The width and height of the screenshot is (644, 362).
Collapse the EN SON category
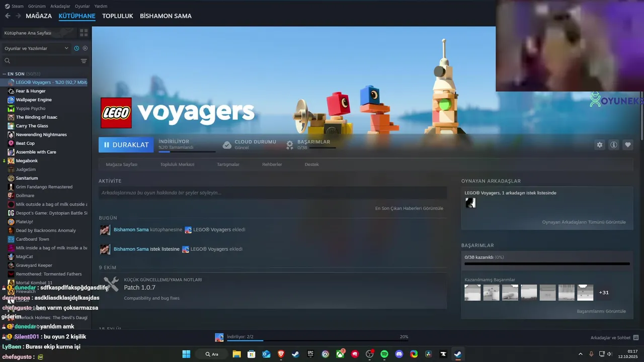coord(5,74)
